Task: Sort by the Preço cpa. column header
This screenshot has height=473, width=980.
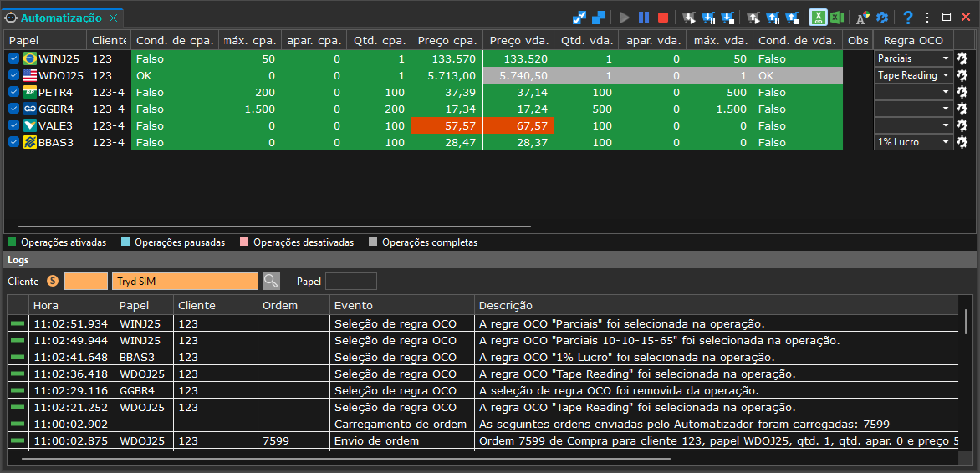Action: (447, 41)
